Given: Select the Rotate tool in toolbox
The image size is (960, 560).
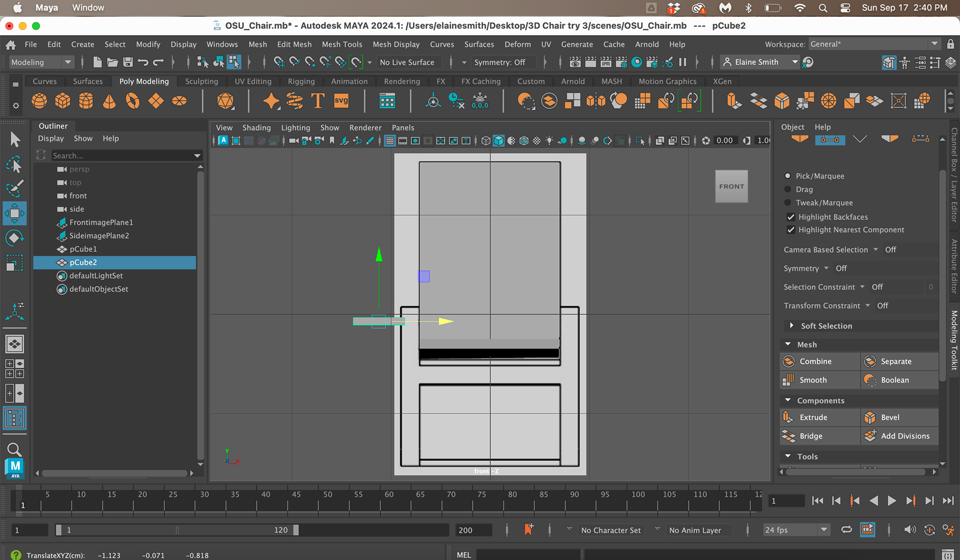Looking at the screenshot, I should 14,238.
